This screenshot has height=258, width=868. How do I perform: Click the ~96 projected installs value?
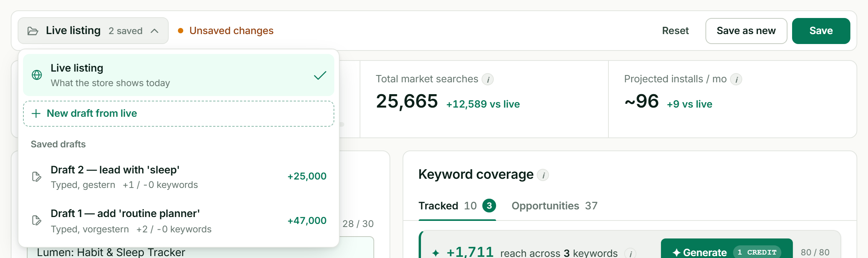coord(642,101)
